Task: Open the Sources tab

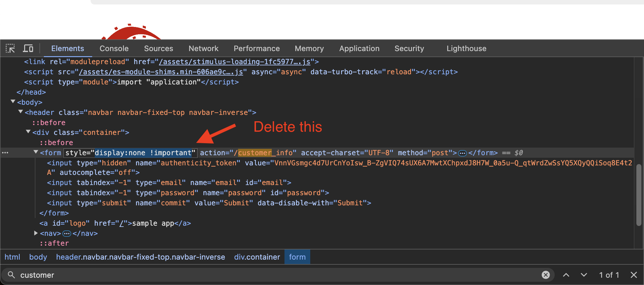Action: tap(159, 49)
